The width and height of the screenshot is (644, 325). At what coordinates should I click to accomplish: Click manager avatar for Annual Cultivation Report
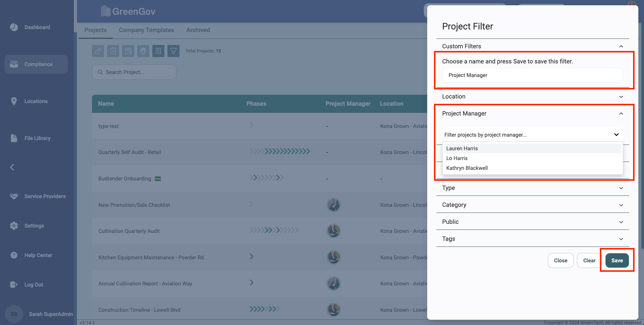333,283
